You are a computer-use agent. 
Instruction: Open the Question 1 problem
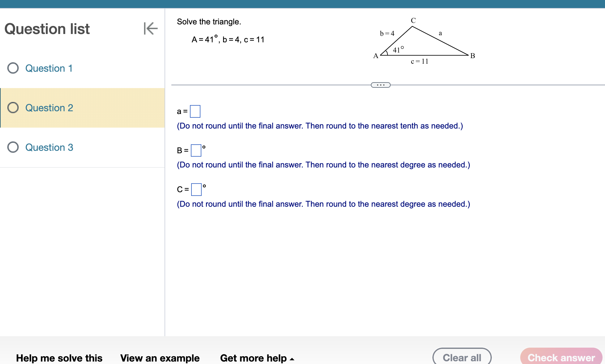pyautogui.click(x=49, y=68)
